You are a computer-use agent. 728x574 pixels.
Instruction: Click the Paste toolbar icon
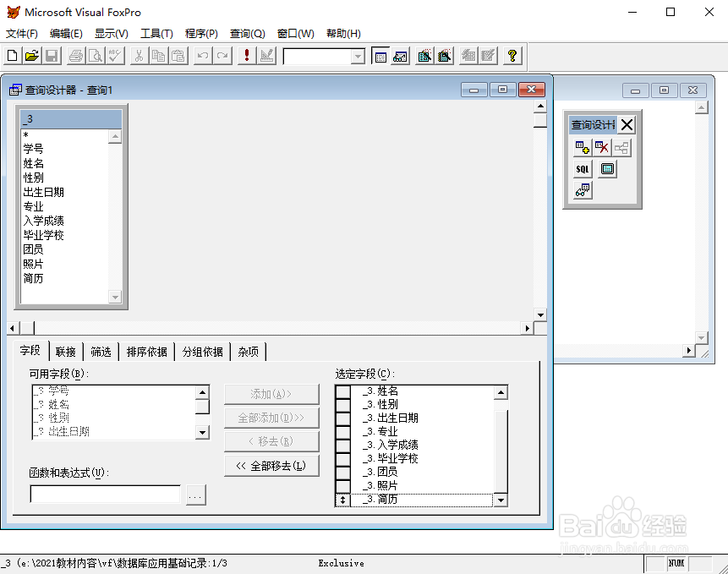pyautogui.click(x=178, y=56)
